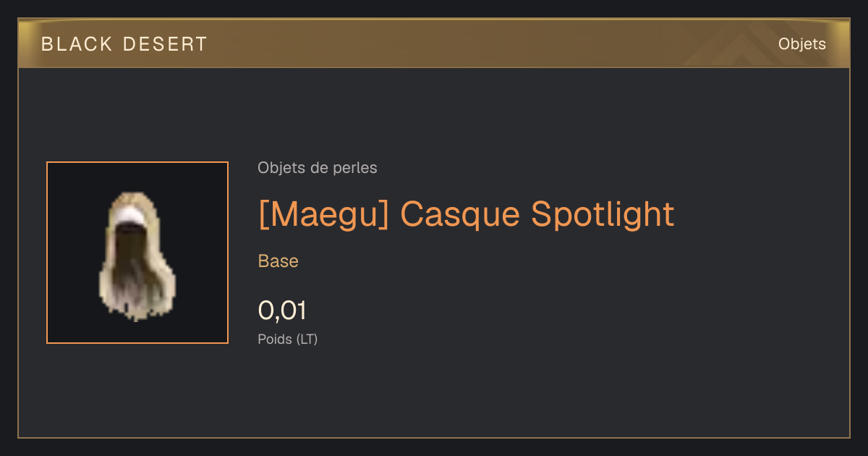The image size is (868, 456).
Task: Click the word DESERT in the header
Action: (166, 44)
